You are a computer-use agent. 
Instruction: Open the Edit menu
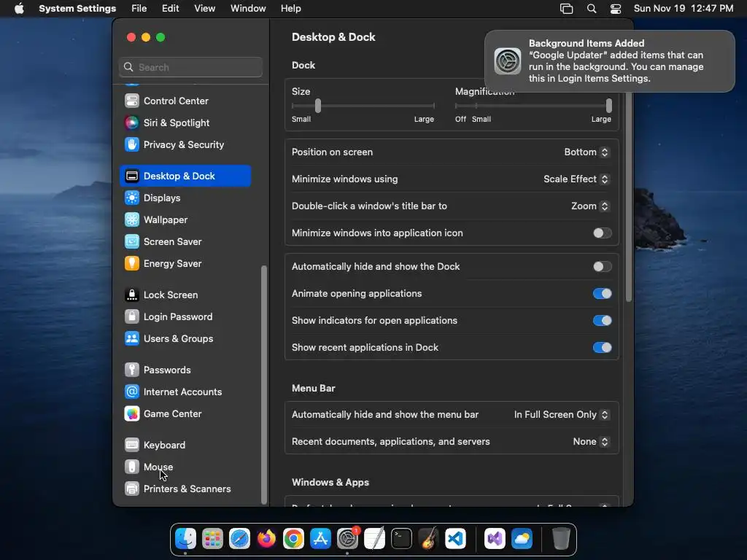click(x=170, y=9)
